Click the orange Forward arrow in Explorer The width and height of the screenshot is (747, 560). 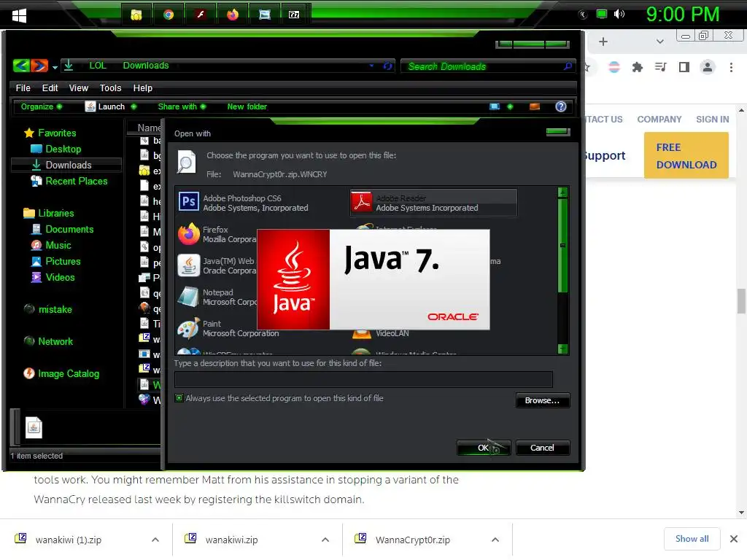point(39,65)
